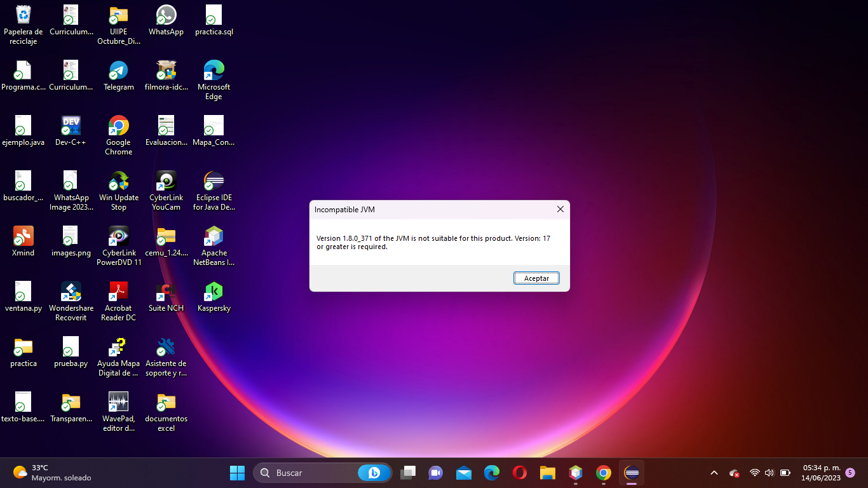The image size is (868, 488).
Task: Select the Asistente de soporte shortcut
Action: (x=166, y=356)
